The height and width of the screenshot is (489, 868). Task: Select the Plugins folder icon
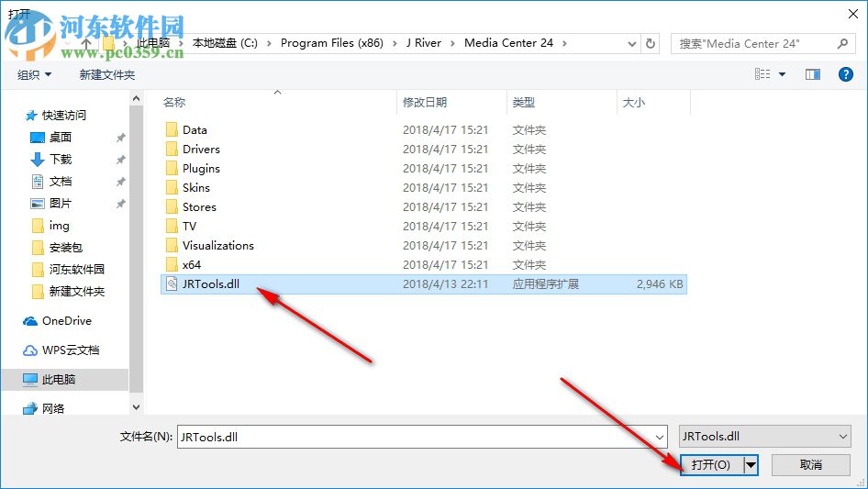pos(172,169)
